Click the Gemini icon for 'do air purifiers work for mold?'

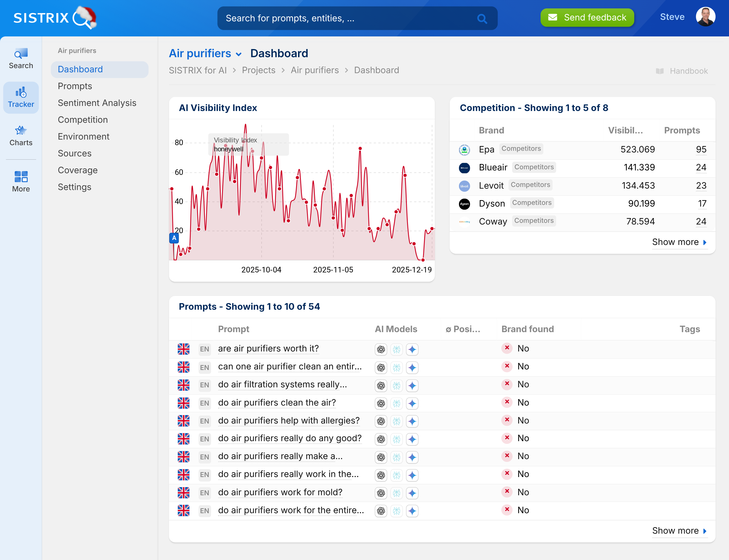412,493
